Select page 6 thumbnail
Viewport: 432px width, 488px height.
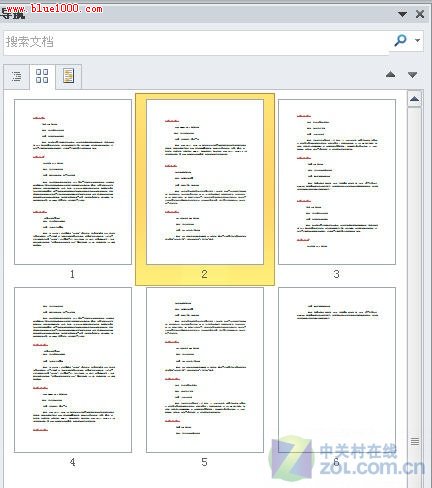(x=337, y=370)
